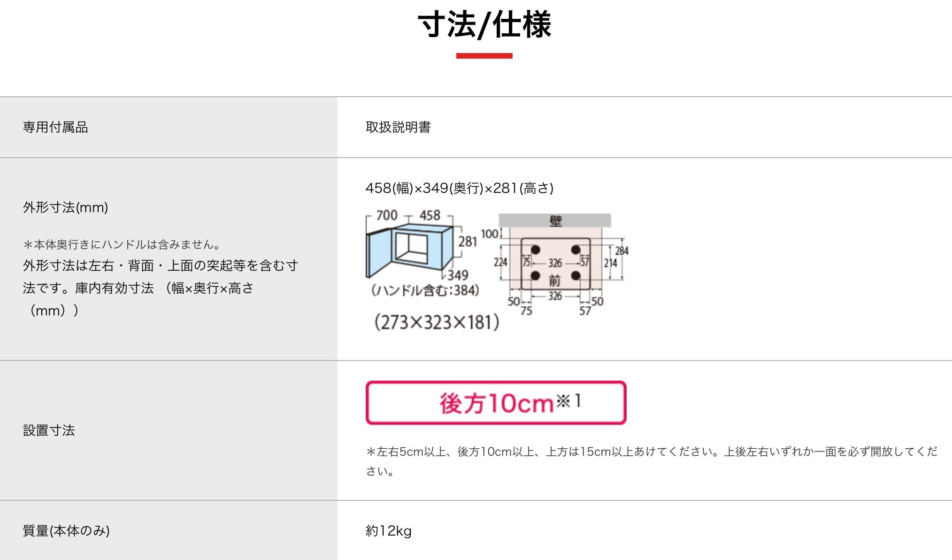Click the 庫内有効寸法 description paragraph
Image resolution: width=952 pixels, height=560 pixels.
click(x=160, y=288)
